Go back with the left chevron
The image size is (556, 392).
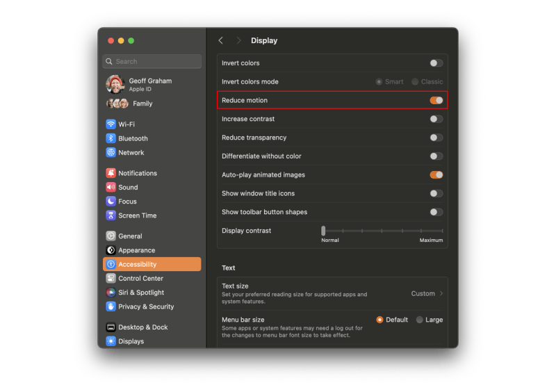tap(221, 40)
